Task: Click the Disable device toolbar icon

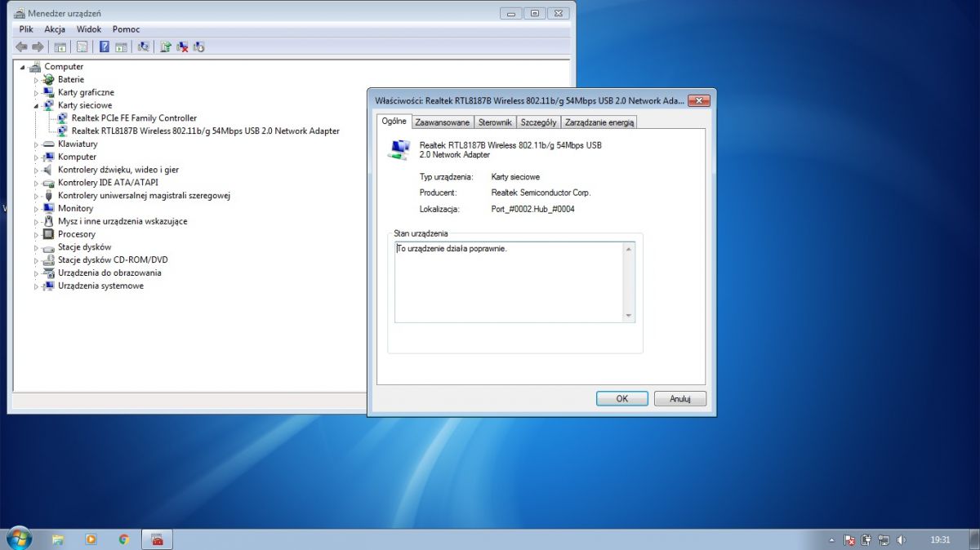Action: click(198, 47)
